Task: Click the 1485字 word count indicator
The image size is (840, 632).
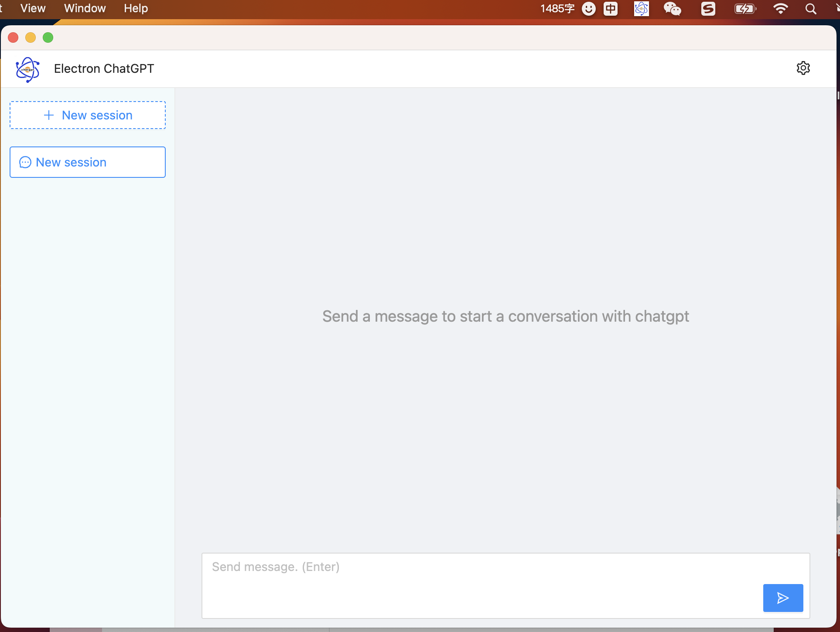Action: coord(557,9)
